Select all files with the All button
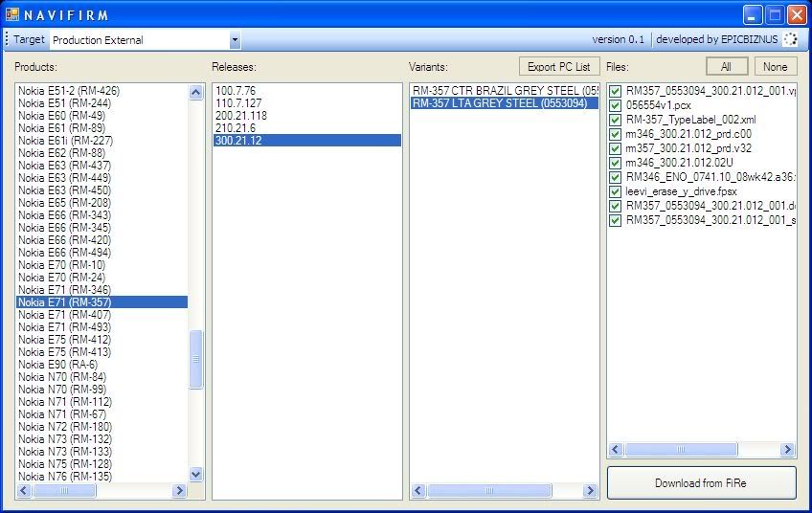Screen dimensions: 812x513 point(726,67)
